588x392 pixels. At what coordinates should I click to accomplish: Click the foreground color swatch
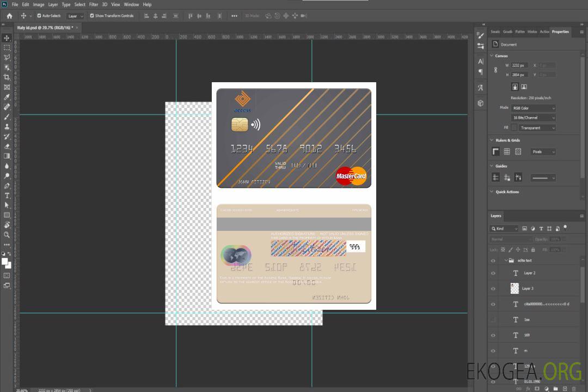click(5, 262)
